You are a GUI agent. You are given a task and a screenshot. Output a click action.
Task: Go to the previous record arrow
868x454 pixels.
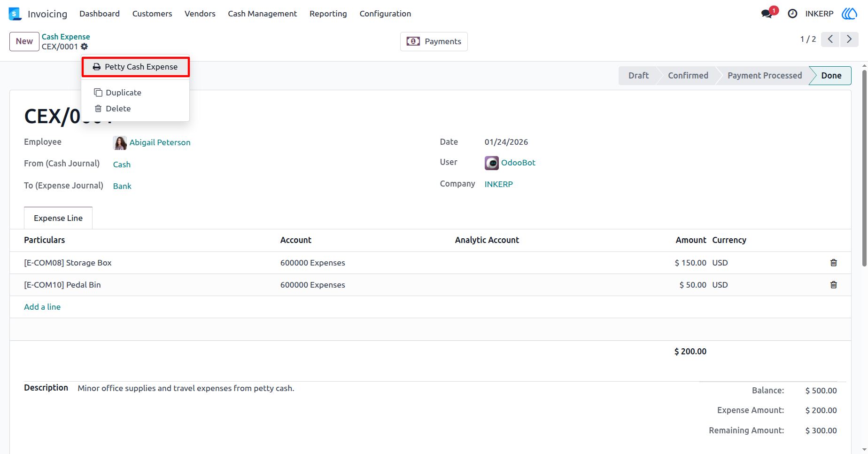pyautogui.click(x=830, y=39)
